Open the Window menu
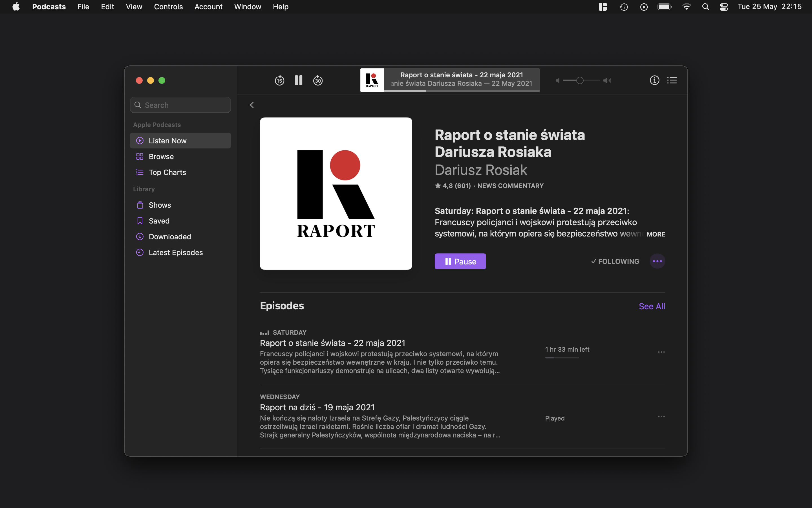The width and height of the screenshot is (812, 508). (248, 7)
